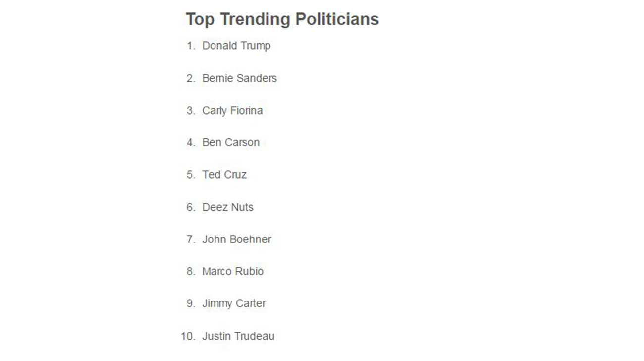Select the Jimmy Carter item
This screenshot has height=361, width=644.
pos(234,303)
